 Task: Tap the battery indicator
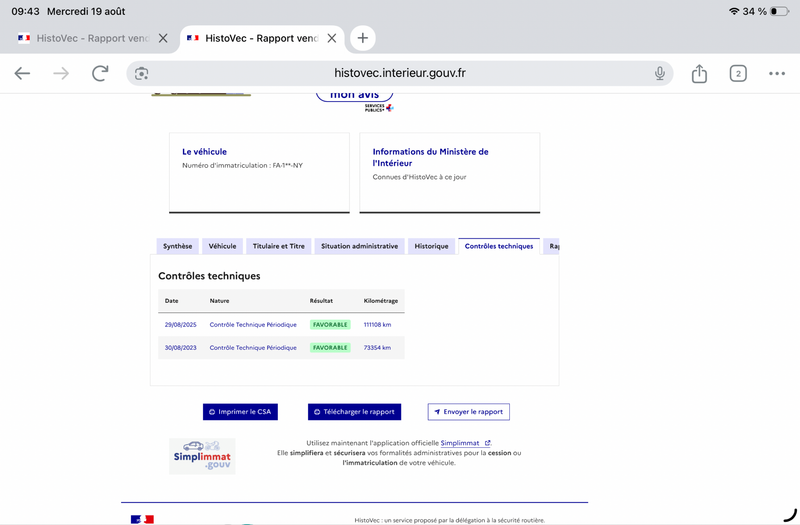pos(779,11)
